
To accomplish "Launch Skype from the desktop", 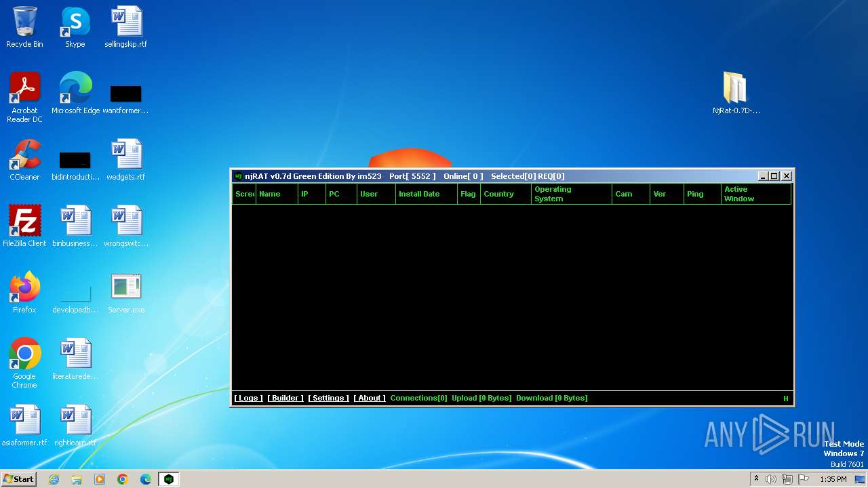I will point(75,27).
